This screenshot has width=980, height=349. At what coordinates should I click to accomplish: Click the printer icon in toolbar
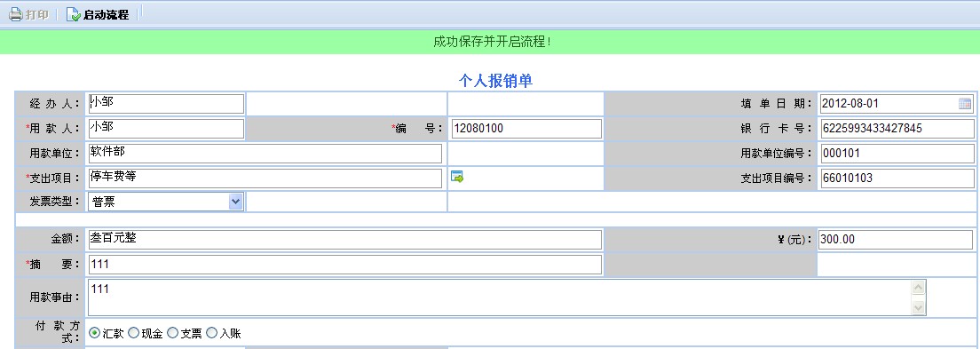[x=15, y=13]
